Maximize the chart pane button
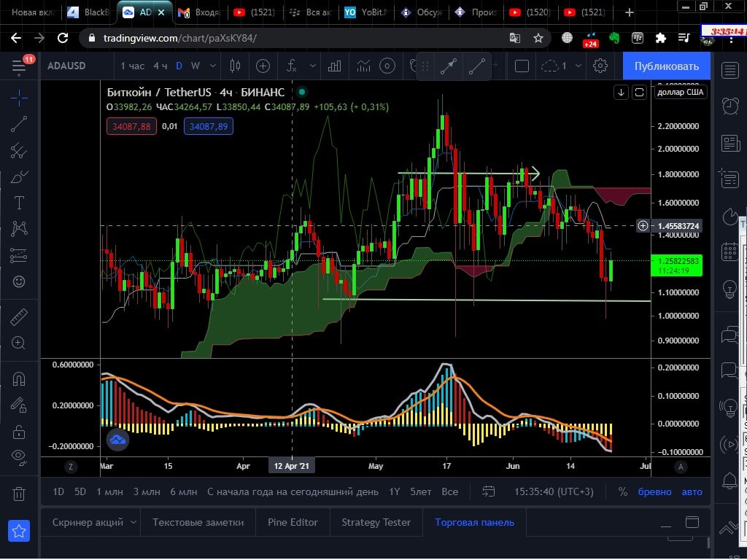747x560 pixels. (639, 93)
